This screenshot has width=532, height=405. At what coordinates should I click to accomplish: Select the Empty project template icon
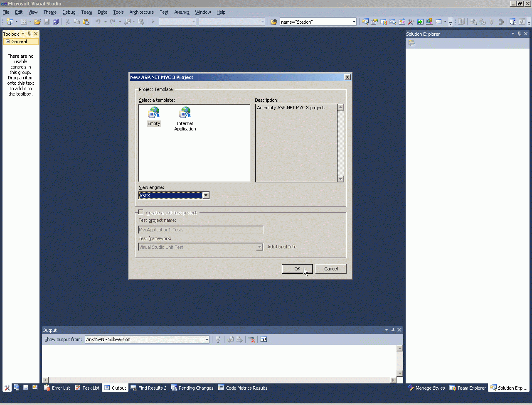click(x=154, y=113)
